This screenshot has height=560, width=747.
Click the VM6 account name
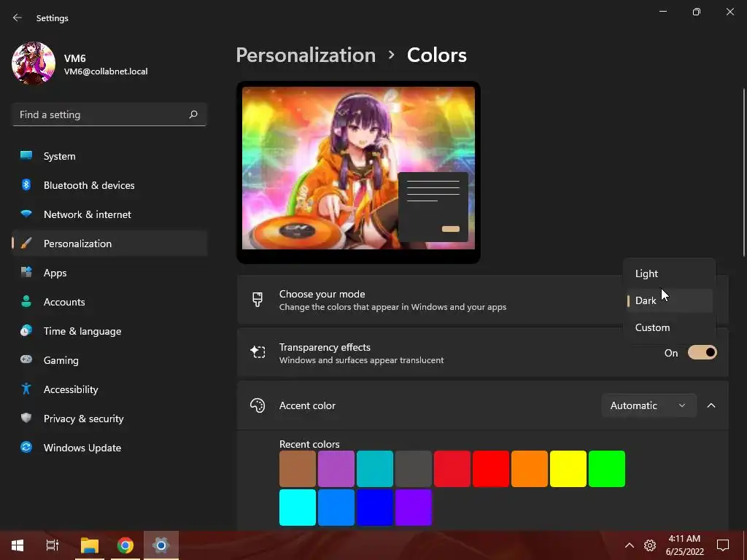pos(75,58)
